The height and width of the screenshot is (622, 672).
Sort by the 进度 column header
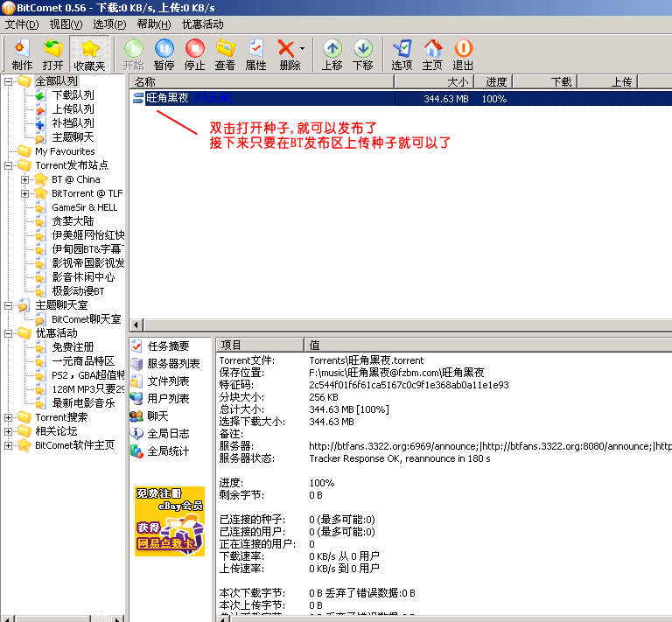(493, 81)
